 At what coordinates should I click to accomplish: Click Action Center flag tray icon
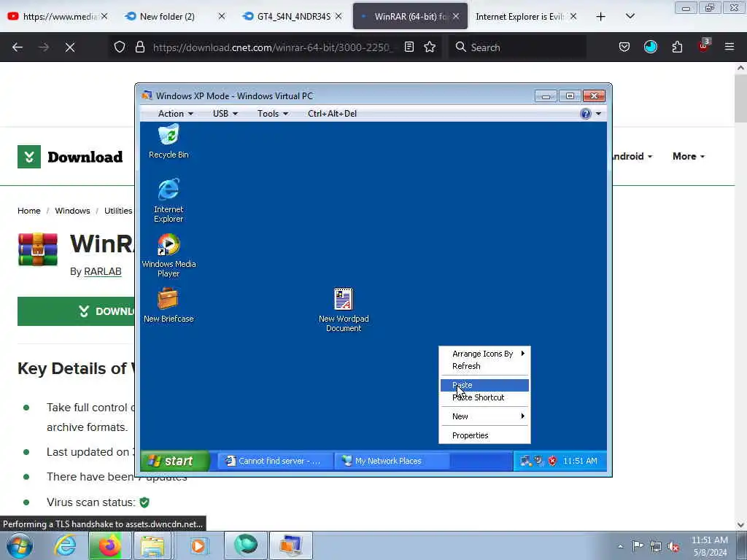coord(638,546)
